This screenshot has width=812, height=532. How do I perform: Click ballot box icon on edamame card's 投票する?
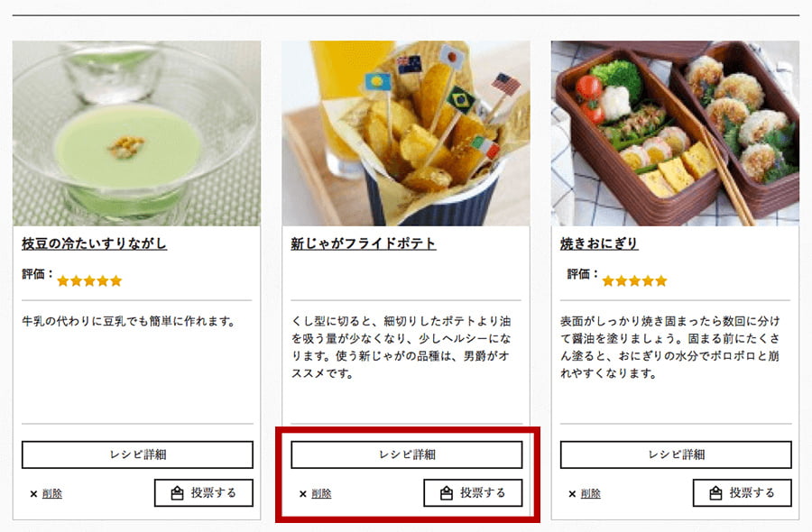(177, 492)
